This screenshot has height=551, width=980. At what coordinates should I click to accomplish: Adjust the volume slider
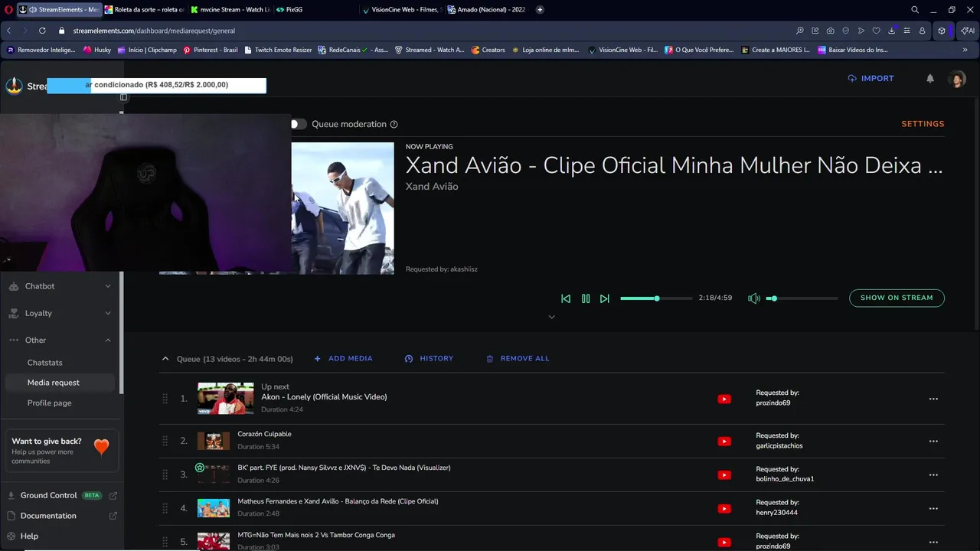pyautogui.click(x=802, y=298)
